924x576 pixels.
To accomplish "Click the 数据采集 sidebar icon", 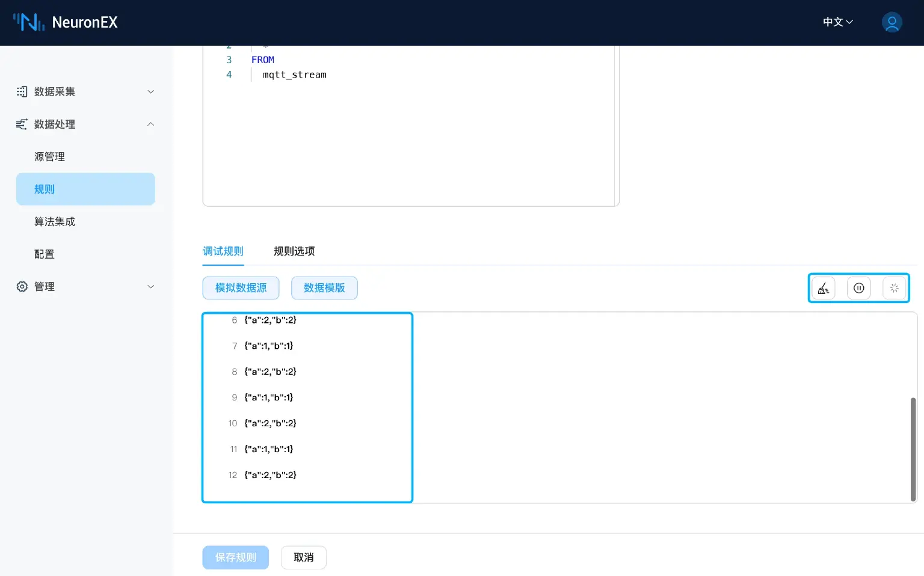I will pyautogui.click(x=22, y=91).
